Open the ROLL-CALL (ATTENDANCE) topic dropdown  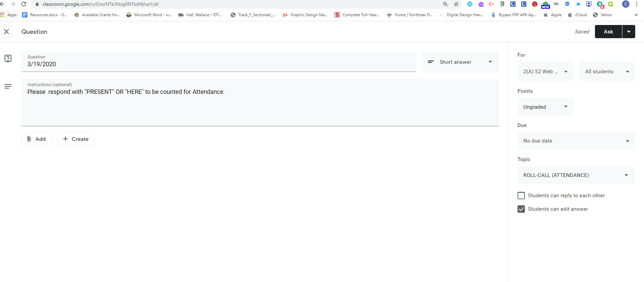pos(576,175)
